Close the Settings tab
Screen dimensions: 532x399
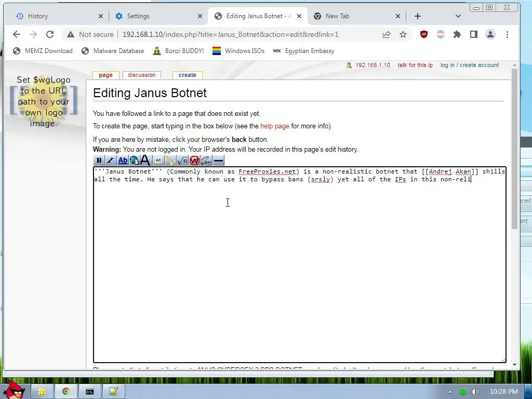[x=200, y=16]
